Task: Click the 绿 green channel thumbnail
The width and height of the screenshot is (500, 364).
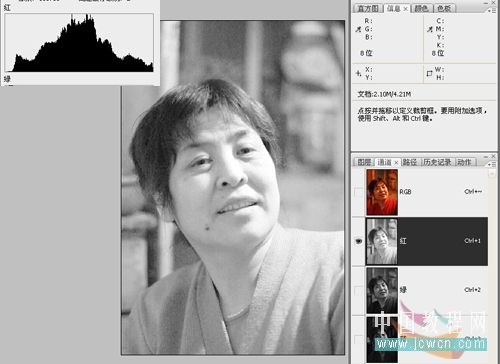Action: pos(382,290)
